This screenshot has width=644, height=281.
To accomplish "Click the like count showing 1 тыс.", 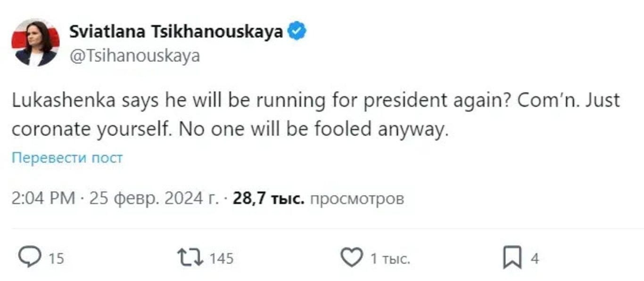I will coord(389,258).
